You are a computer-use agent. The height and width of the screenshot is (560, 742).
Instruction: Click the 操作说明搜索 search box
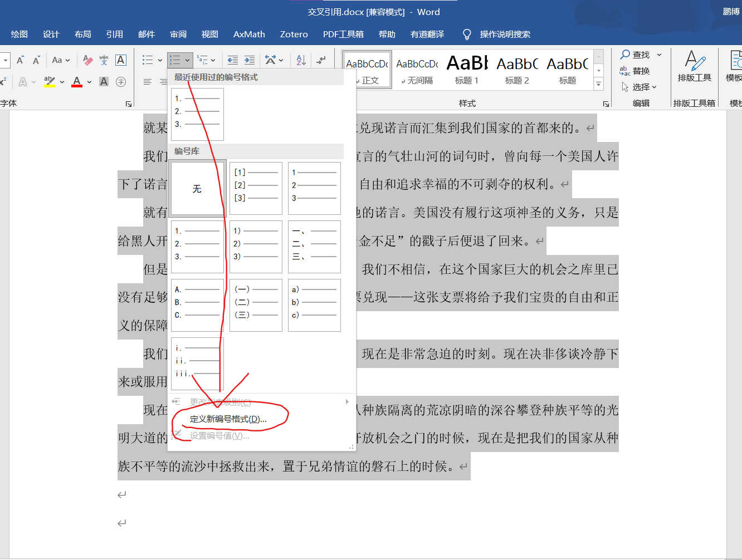pyautogui.click(x=505, y=35)
